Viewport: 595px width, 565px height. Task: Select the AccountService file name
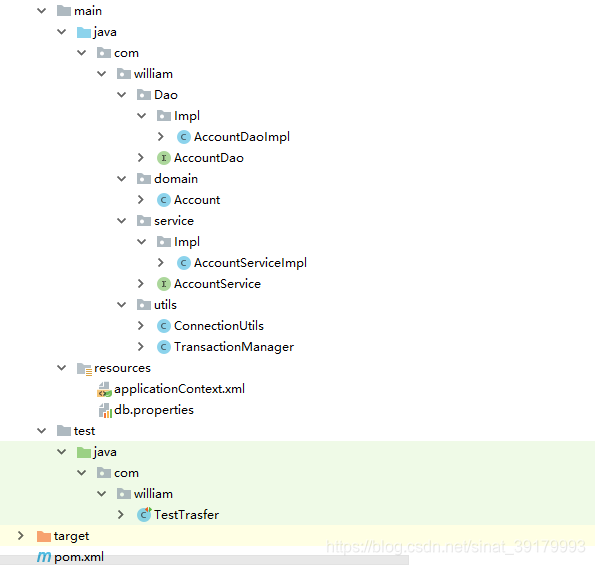pos(217,284)
